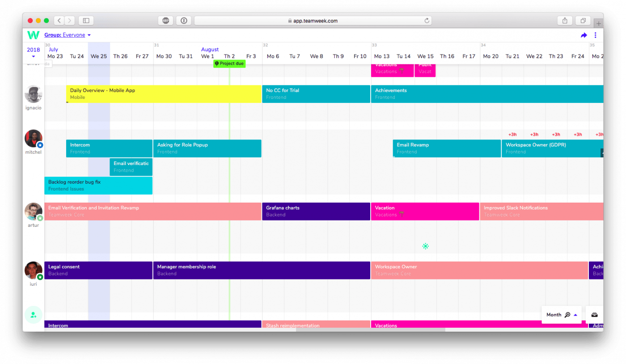
Task: Open the Vacations task at top under Mo 13
Action: point(392,70)
